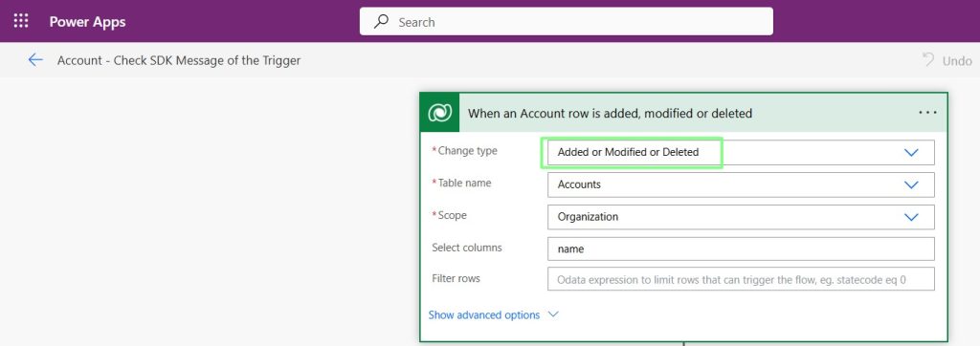Image resolution: width=980 pixels, height=346 pixels.
Task: Click Show advanced options link
Action: (483, 314)
